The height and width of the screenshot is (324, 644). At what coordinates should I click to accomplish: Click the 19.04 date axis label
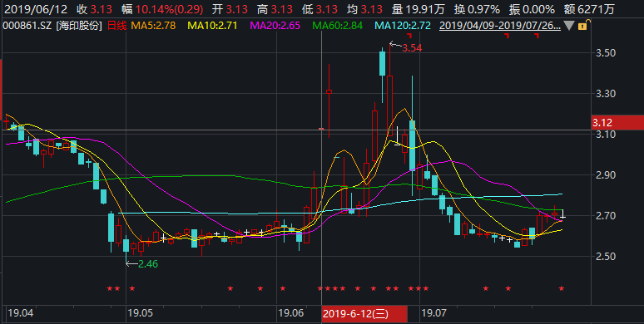pyautogui.click(x=21, y=313)
